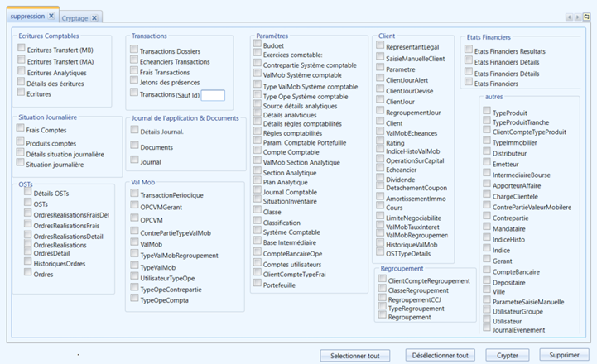The height and width of the screenshot is (364, 597).
Task: Tick the Transactions Dossiers checkbox
Action: click(134, 49)
